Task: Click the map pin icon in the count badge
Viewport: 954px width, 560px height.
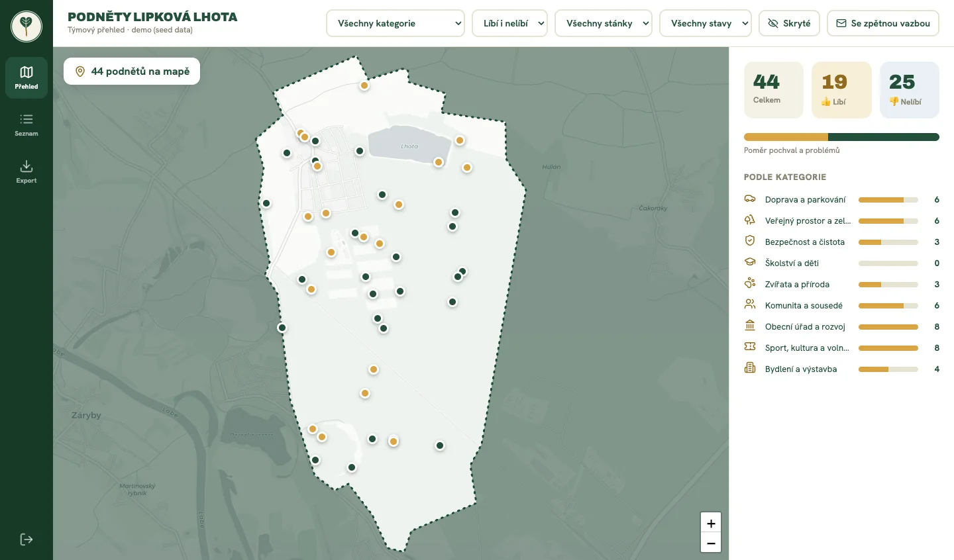Action: point(80,71)
